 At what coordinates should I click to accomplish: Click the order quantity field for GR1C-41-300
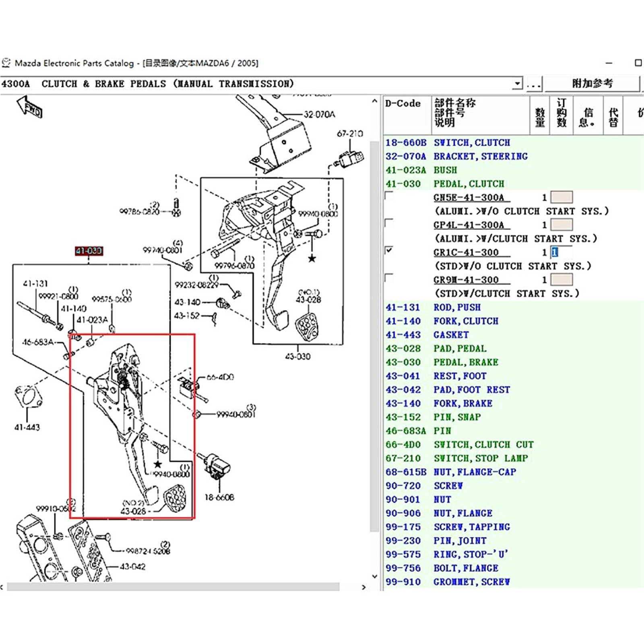[561, 252]
